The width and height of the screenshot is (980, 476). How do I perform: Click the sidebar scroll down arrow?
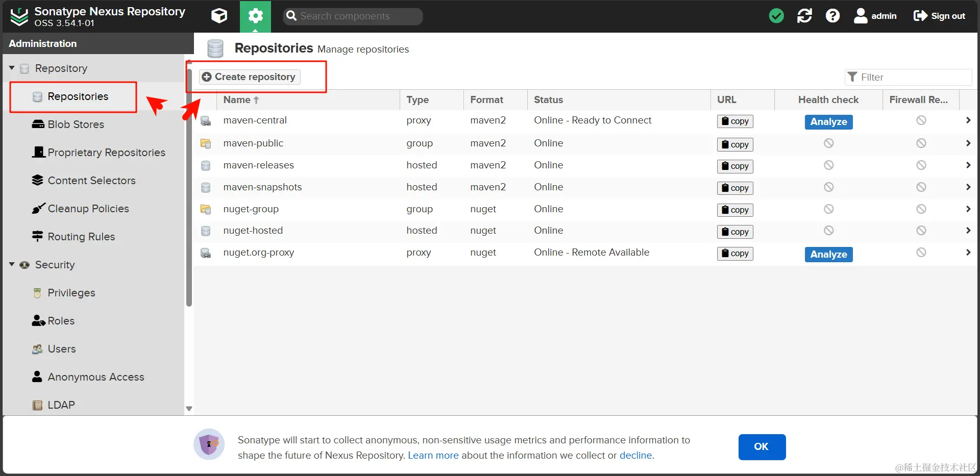tap(189, 409)
